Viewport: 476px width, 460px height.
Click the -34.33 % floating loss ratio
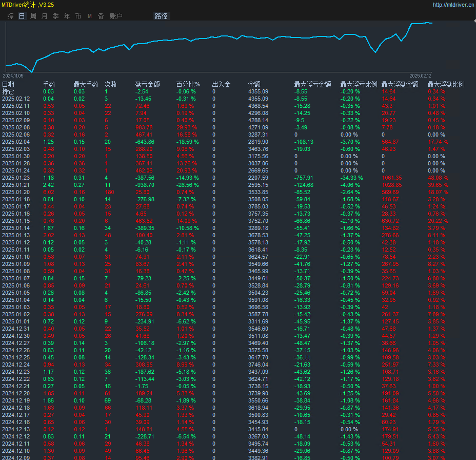coord(351,178)
